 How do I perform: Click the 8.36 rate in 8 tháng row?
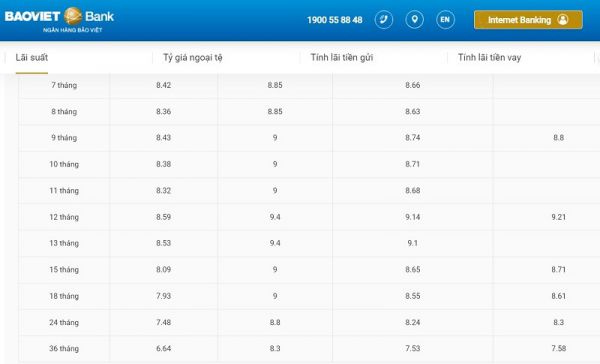163,111
